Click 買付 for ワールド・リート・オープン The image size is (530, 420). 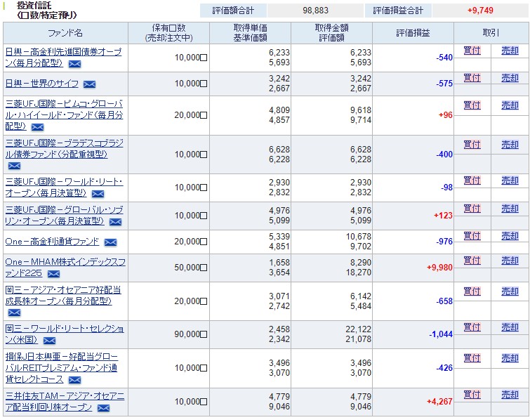pos(472,181)
